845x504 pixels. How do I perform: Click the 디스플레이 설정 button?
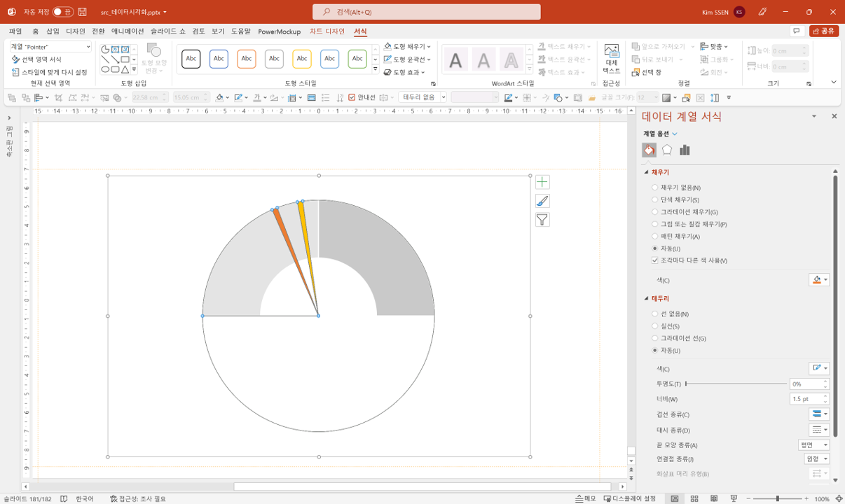(x=630, y=498)
